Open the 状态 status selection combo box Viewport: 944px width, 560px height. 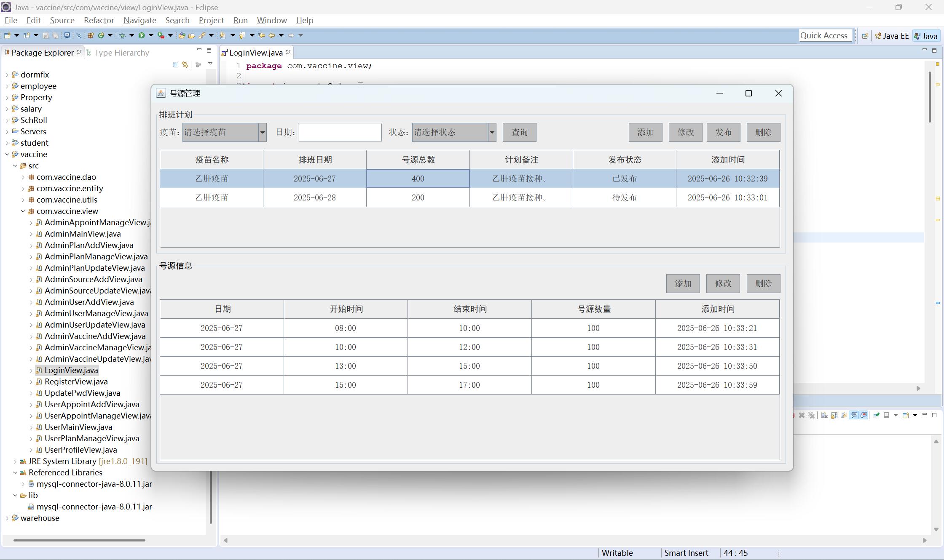[454, 132]
